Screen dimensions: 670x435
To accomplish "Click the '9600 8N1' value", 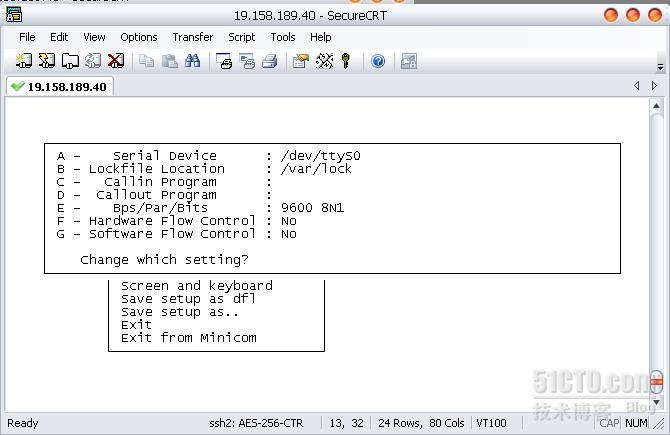I will pos(313,208).
